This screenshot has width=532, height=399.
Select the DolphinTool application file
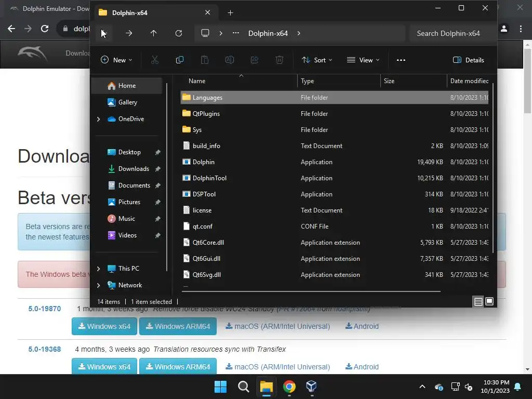pyautogui.click(x=334, y=178)
